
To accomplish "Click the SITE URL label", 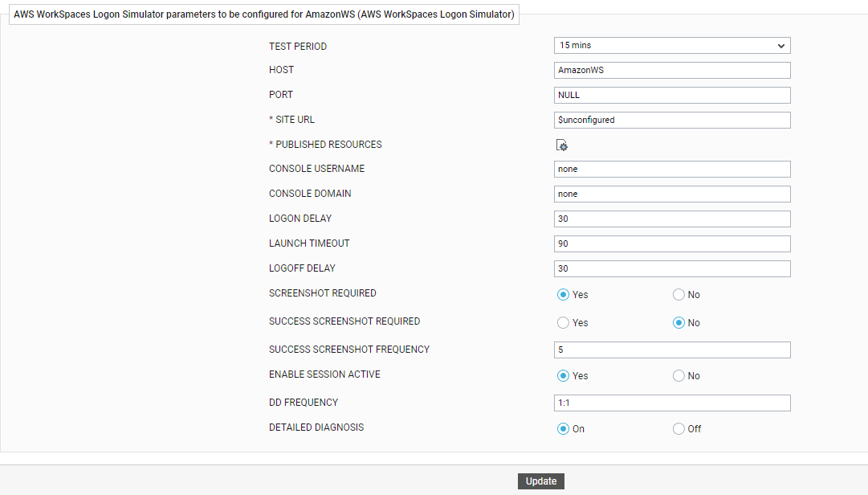I will (x=291, y=120).
